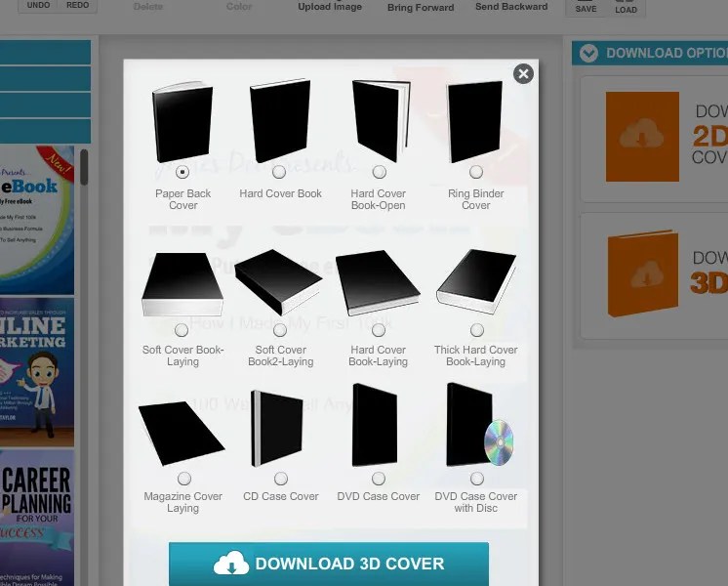This screenshot has height=586, width=728.
Task: Click the template list scrollbar handle
Action: point(84,167)
